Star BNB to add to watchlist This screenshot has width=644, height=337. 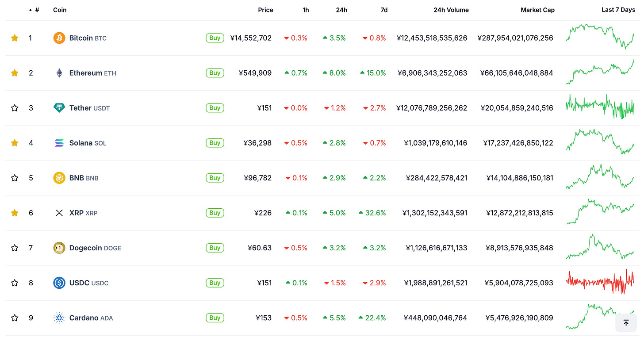pyautogui.click(x=15, y=178)
